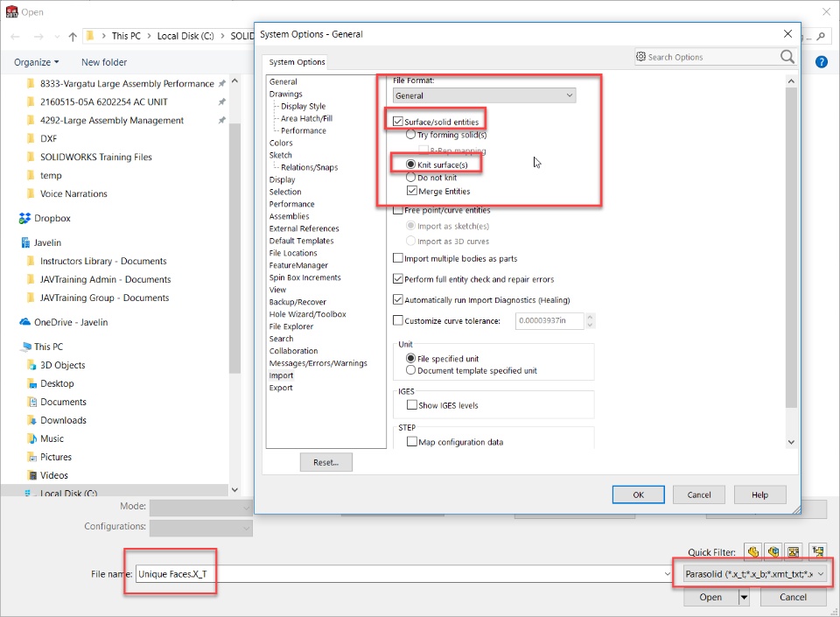The height and width of the screenshot is (617, 840).
Task: Open Music folder in sidebar
Action: pyautogui.click(x=45, y=438)
